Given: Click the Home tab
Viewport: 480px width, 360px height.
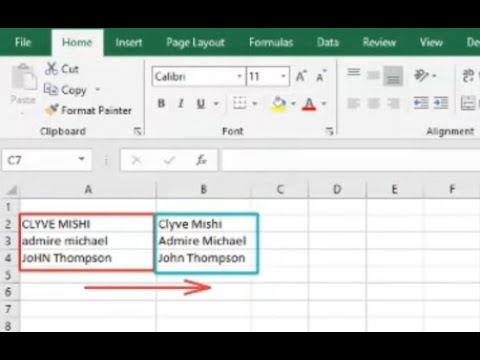Looking at the screenshot, I should coord(77,42).
